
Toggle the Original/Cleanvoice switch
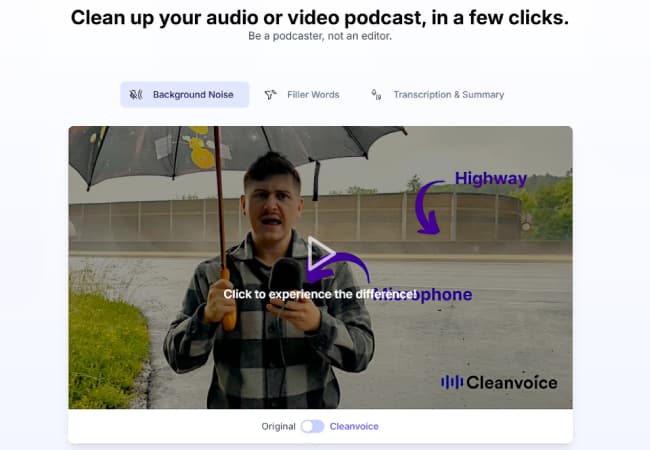point(312,426)
